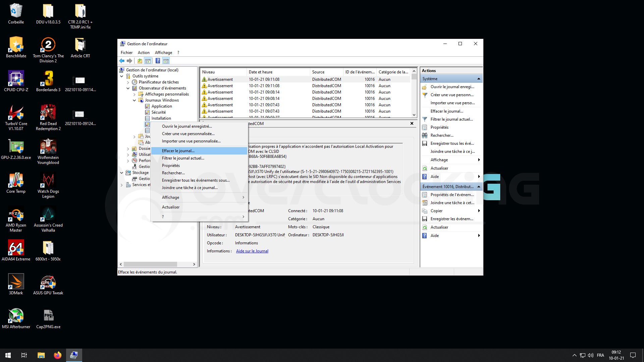Image resolution: width=644 pixels, height=362 pixels.
Task: Open the Windows Start menu
Action: (8, 355)
